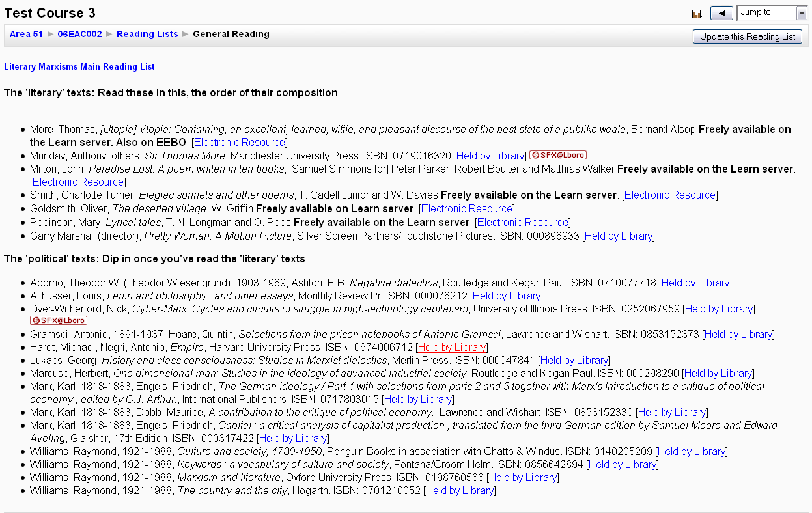Open the Reading Lists breadcrumb link

point(147,35)
